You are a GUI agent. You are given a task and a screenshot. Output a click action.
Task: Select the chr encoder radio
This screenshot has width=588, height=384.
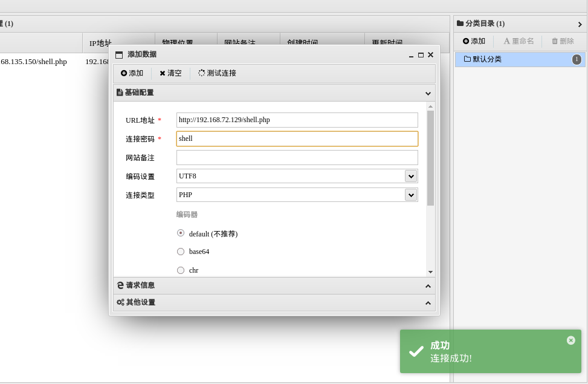[x=181, y=270]
